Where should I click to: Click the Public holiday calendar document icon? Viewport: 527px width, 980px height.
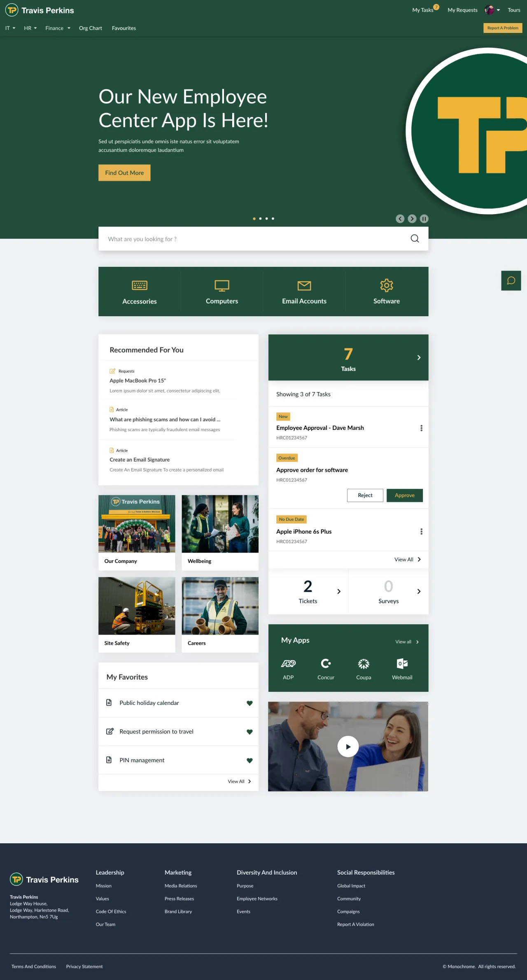point(109,702)
